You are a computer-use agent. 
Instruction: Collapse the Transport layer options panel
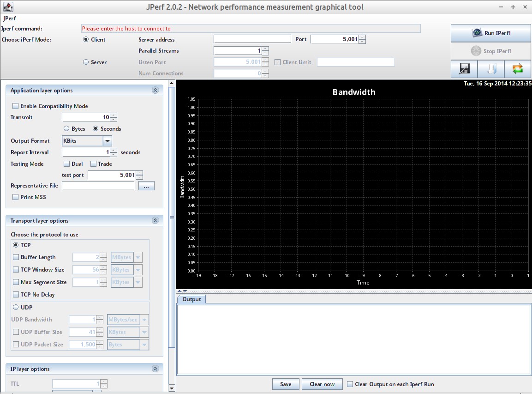click(x=155, y=220)
